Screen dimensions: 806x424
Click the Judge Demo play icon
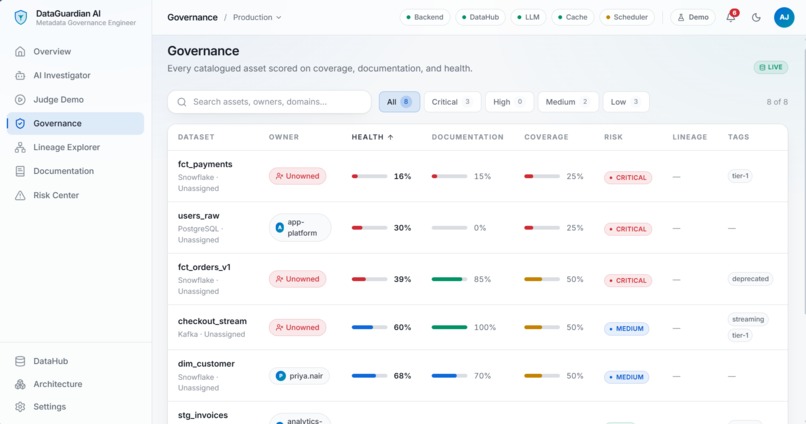click(20, 100)
